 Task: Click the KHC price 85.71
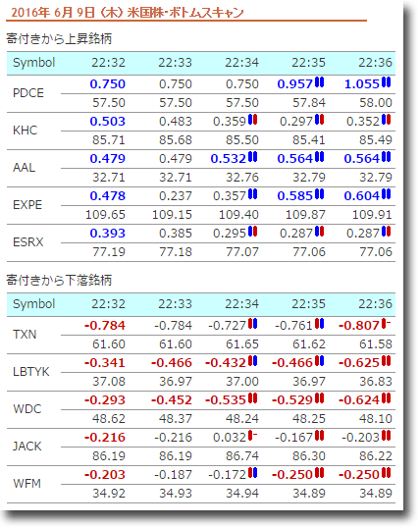(109, 140)
